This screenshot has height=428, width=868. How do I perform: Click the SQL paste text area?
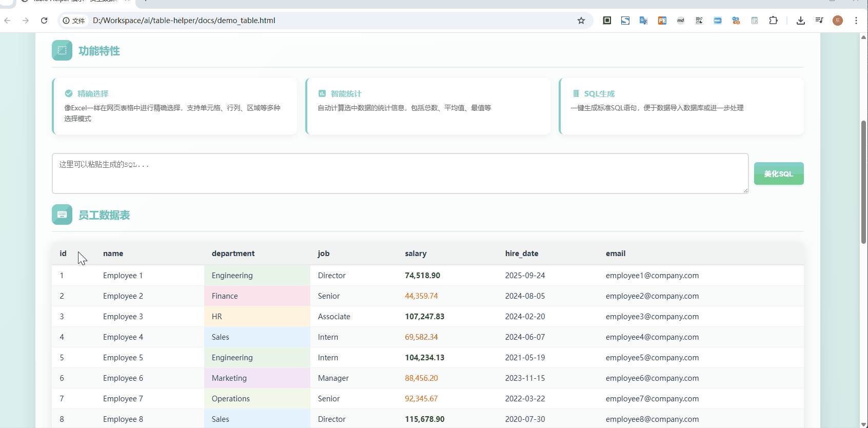click(400, 173)
